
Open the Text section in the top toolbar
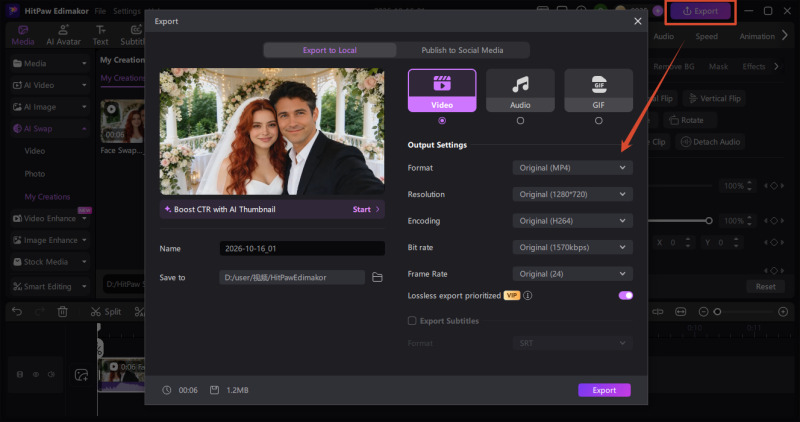coord(101,36)
